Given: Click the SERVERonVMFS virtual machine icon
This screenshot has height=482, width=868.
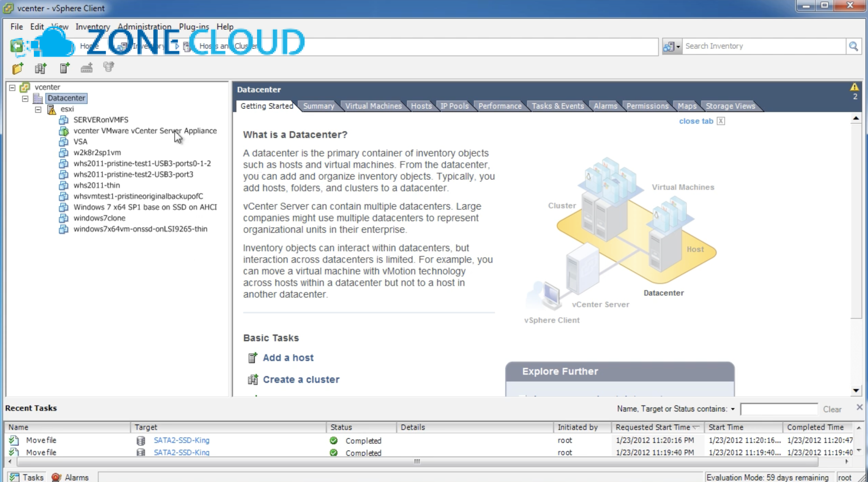Looking at the screenshot, I should tap(63, 120).
